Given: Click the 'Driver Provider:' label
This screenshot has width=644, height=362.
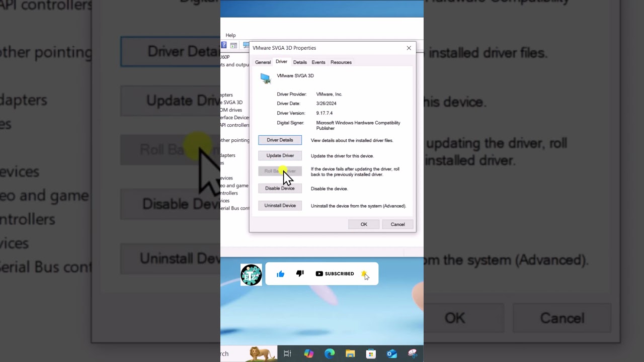Looking at the screenshot, I should pyautogui.click(x=291, y=94).
